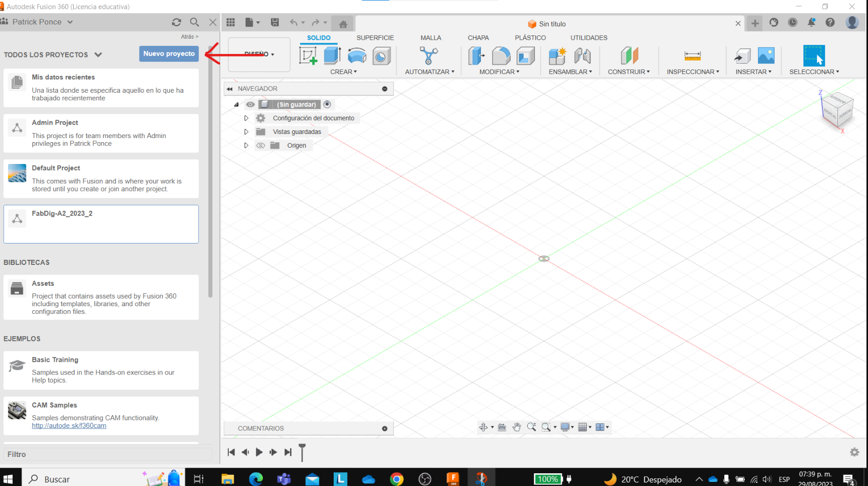The width and height of the screenshot is (868, 486).
Task: Select the Press Pull tool
Action: (477, 56)
